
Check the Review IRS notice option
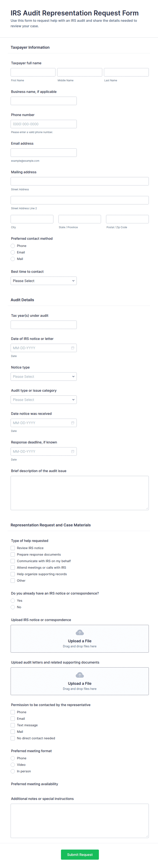(13, 548)
